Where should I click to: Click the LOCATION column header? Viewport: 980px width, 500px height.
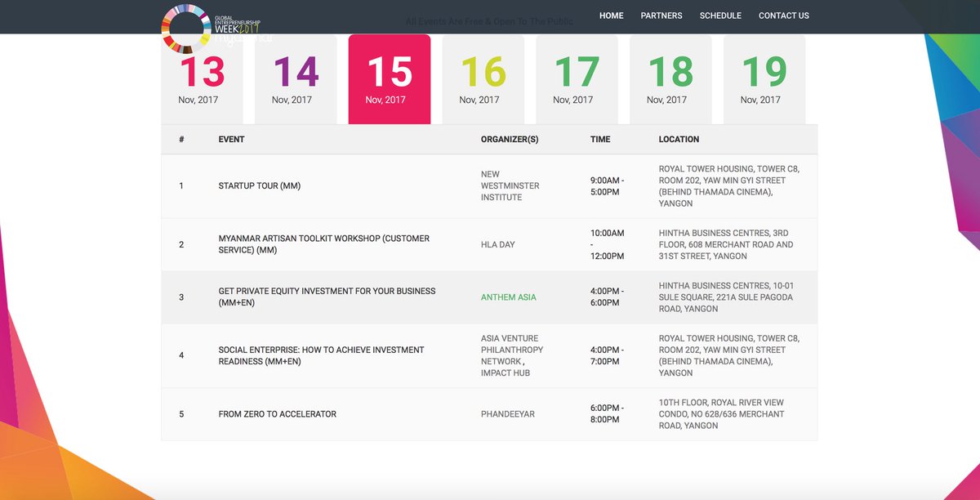679,140
